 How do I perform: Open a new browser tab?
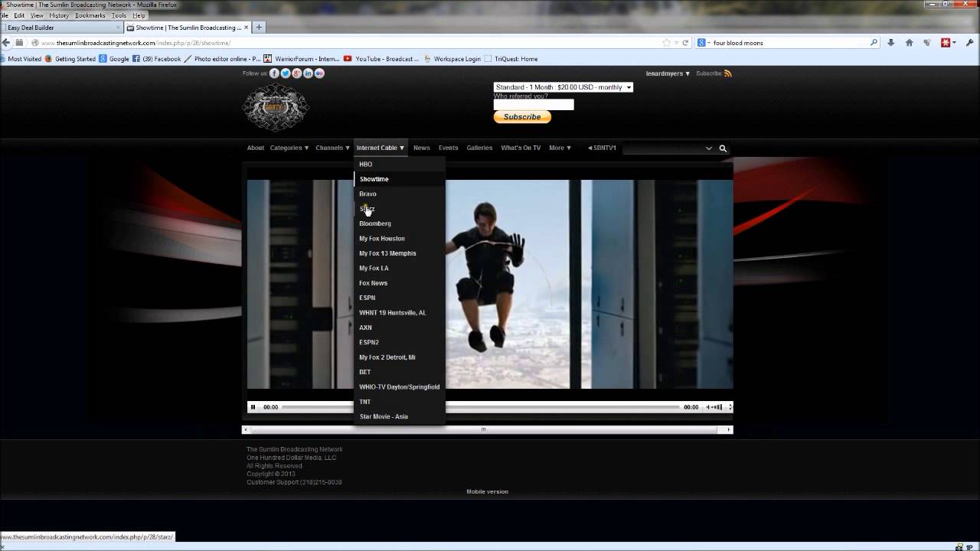tap(259, 28)
